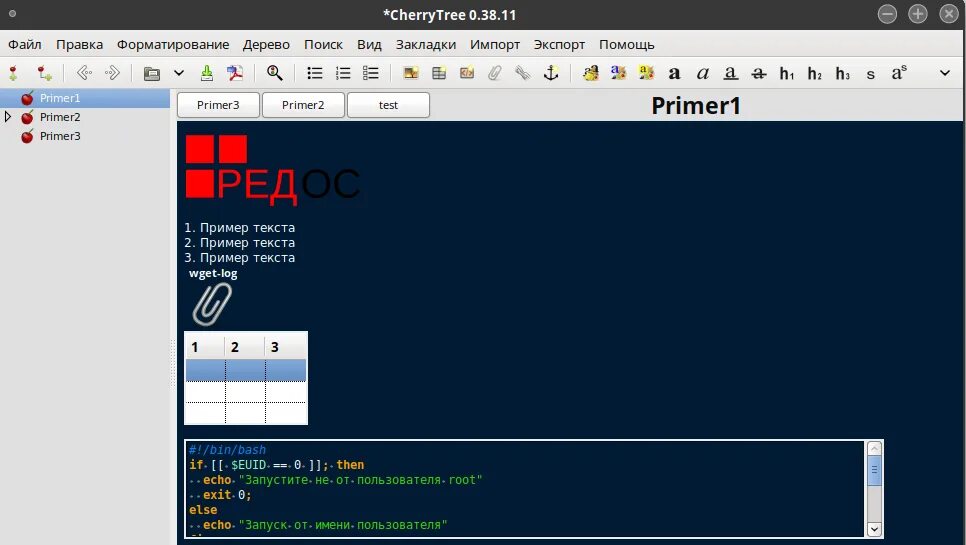Viewport: 966px width, 545px height.
Task: Click the test bookmark button
Action: 388,105
